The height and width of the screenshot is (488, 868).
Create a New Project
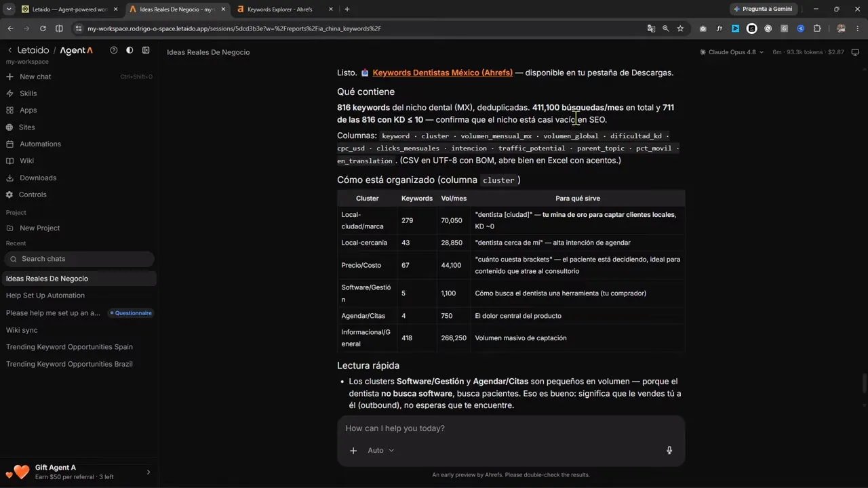tap(39, 228)
